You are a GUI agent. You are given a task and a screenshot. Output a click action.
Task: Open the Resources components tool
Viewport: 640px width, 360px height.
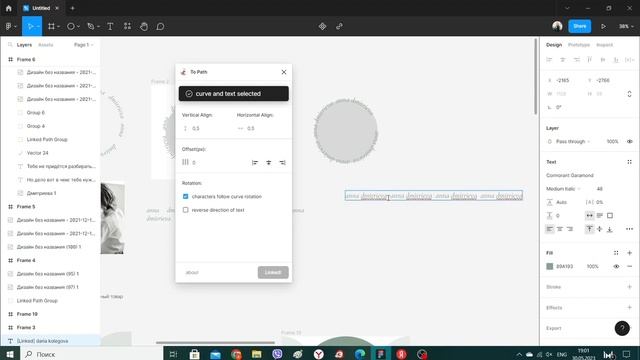(127, 27)
